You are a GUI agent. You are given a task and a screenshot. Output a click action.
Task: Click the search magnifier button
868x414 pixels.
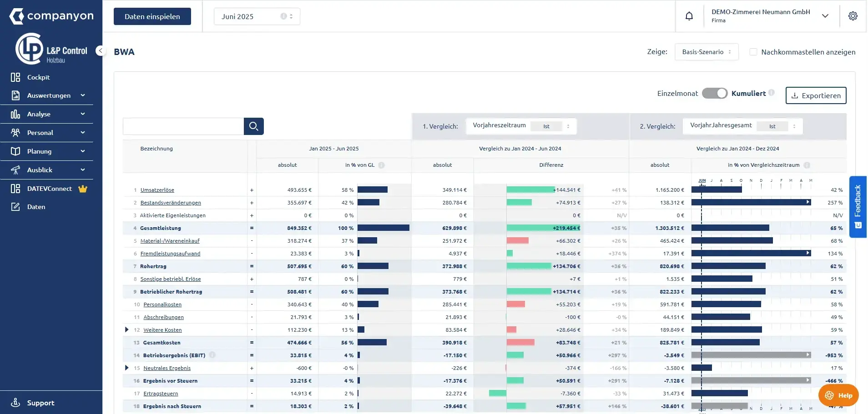click(x=254, y=126)
